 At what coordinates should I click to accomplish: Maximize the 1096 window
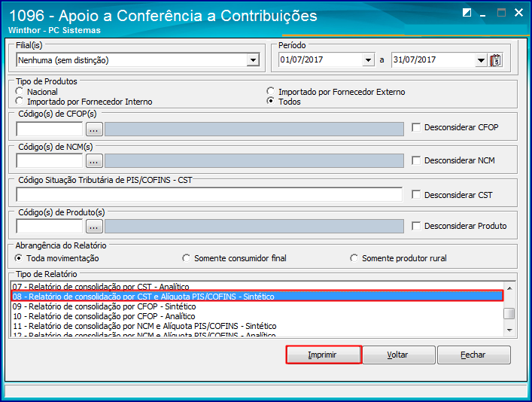pos(501,13)
